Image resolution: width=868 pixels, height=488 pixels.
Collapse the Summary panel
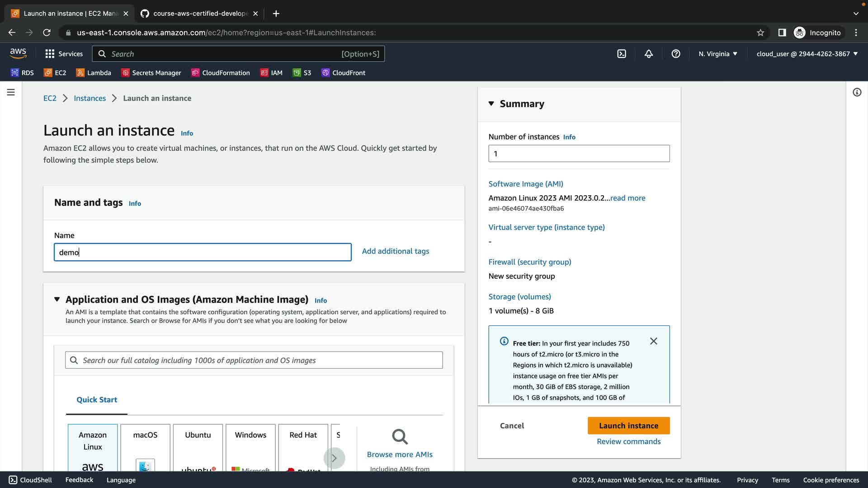[491, 104]
